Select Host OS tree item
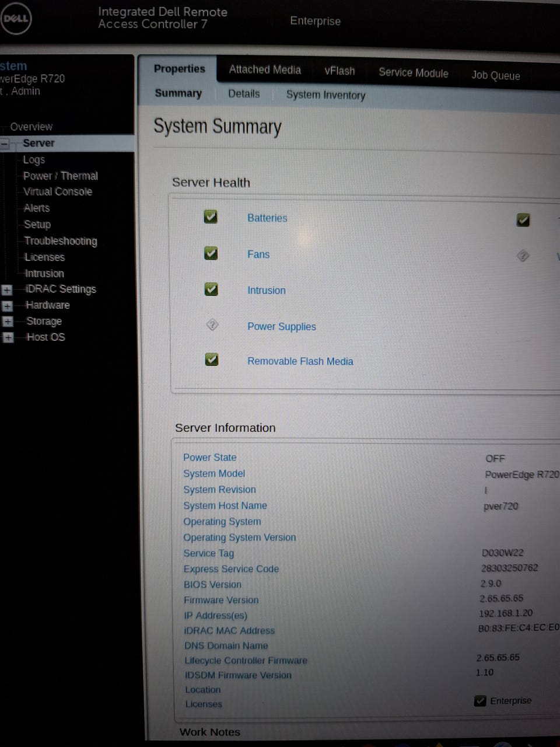 pos(45,337)
